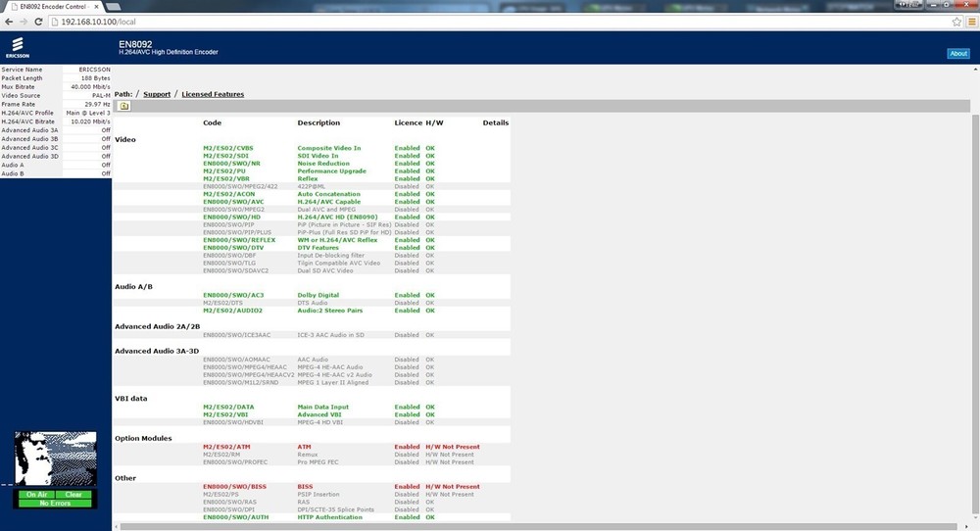Select the EN8092 Encoder Control tab

(x=54, y=7)
